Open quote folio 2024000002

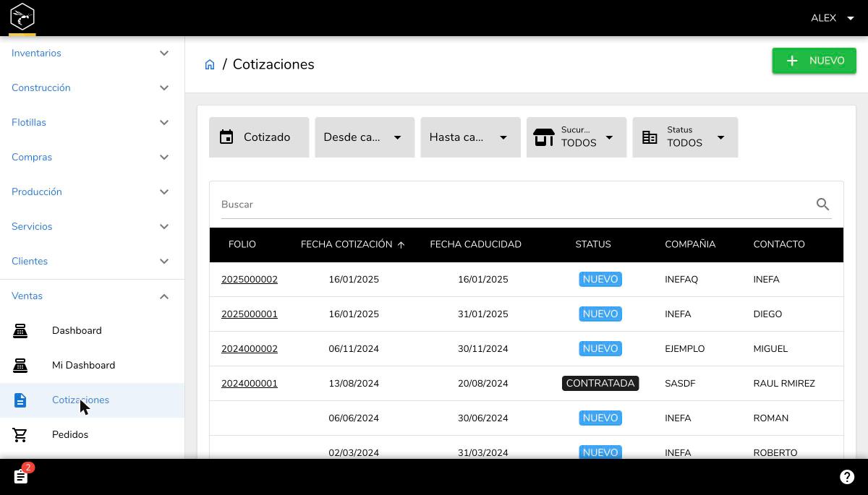click(250, 349)
